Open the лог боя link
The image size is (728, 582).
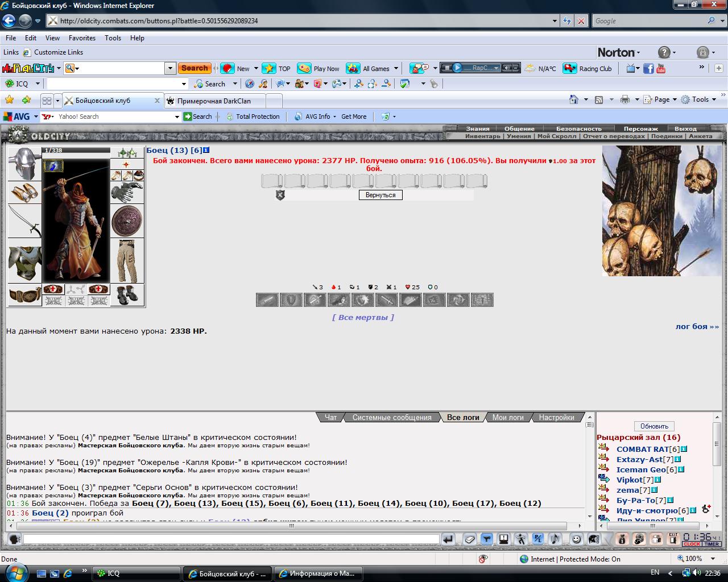697,326
